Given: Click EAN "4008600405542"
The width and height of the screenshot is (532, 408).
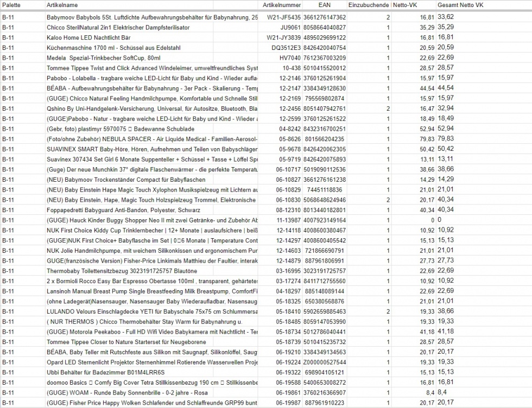Looking at the screenshot, I should [325, 240].
